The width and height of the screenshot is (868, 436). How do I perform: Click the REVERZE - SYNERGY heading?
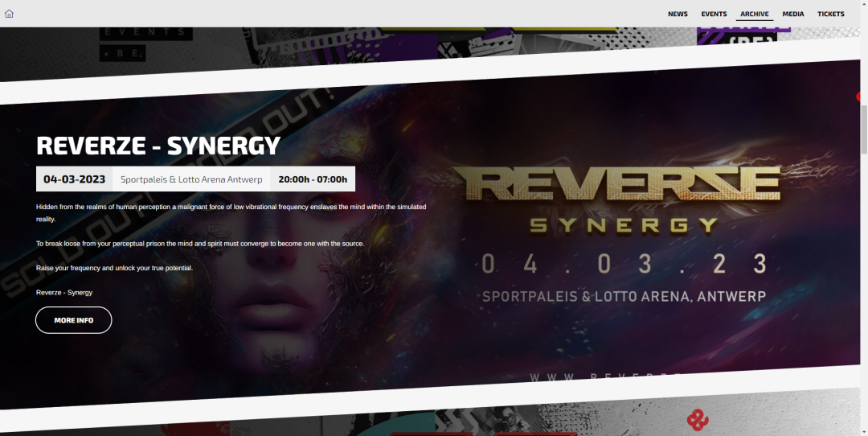[x=158, y=146]
